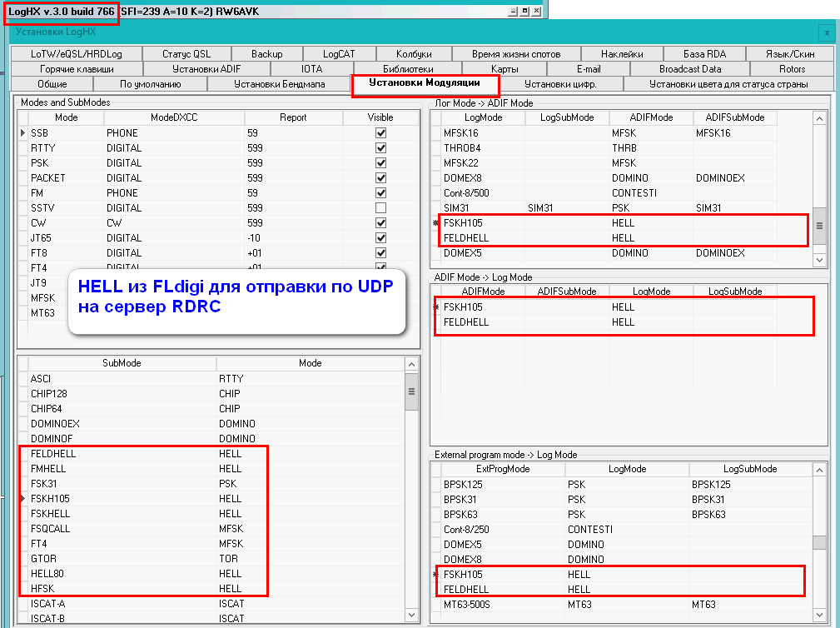Sort by the ModeDXCC column header
Screen dimensions: 840x628
[x=172, y=118]
